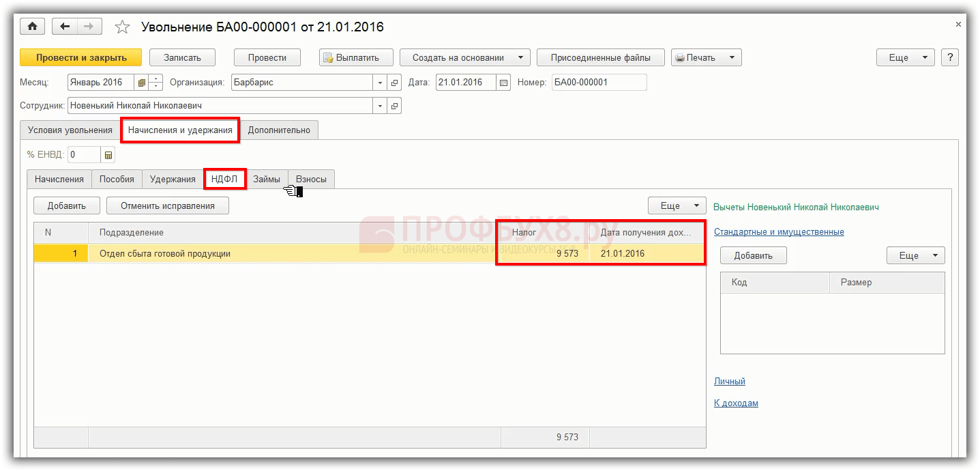
Task: Open Личный link
Action: (730, 381)
